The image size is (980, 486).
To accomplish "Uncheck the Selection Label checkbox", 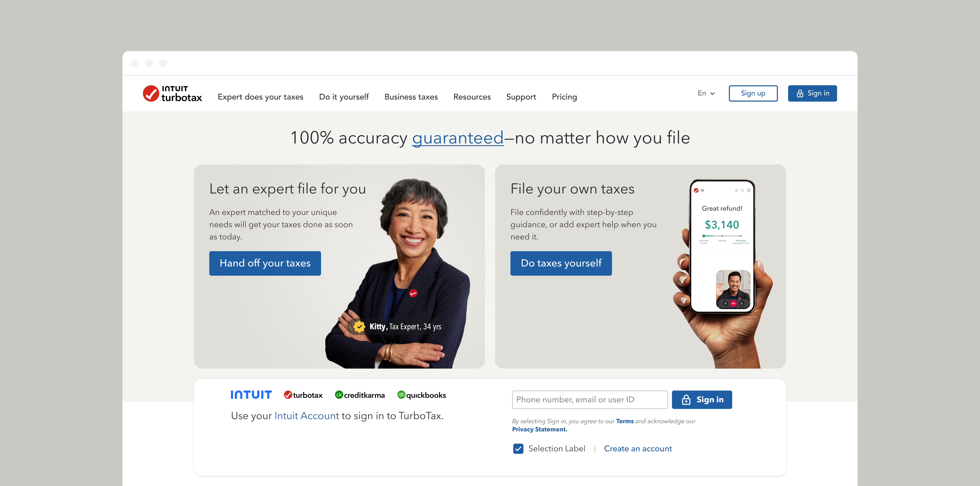I will [518, 449].
